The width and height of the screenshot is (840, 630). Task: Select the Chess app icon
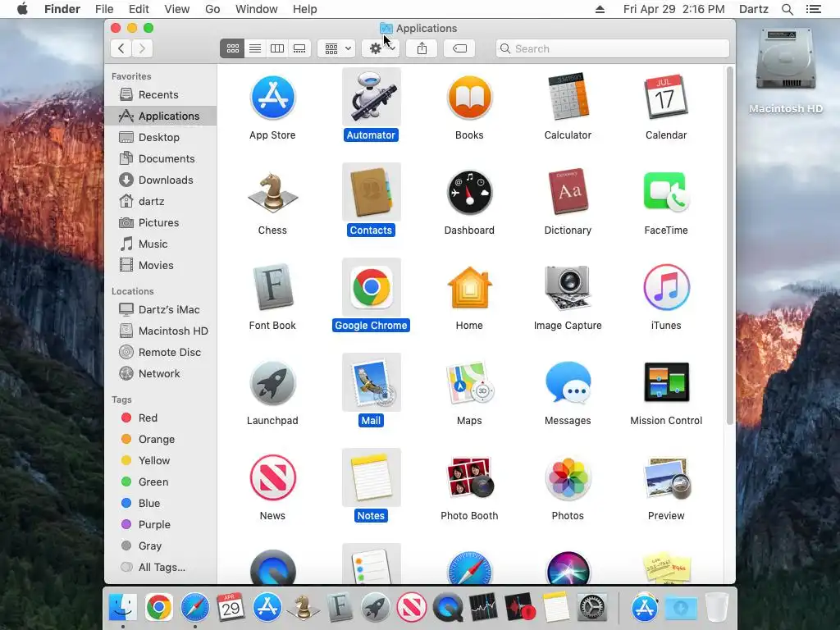pyautogui.click(x=272, y=193)
